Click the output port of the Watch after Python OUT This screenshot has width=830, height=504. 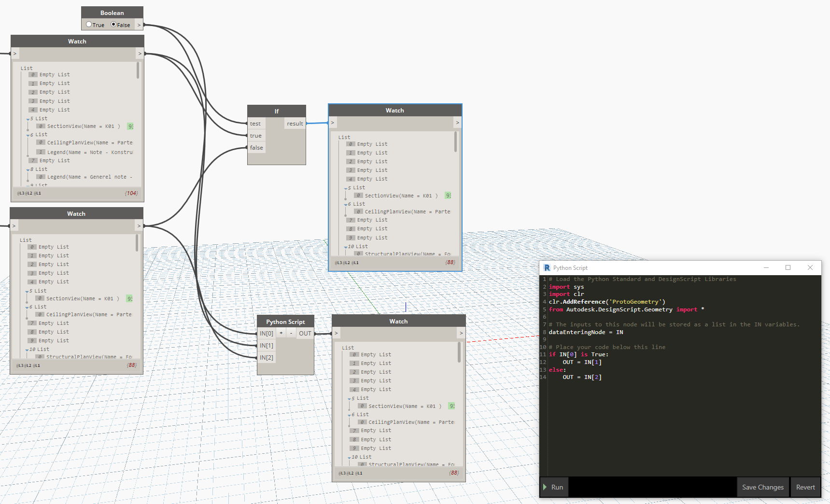(x=462, y=333)
